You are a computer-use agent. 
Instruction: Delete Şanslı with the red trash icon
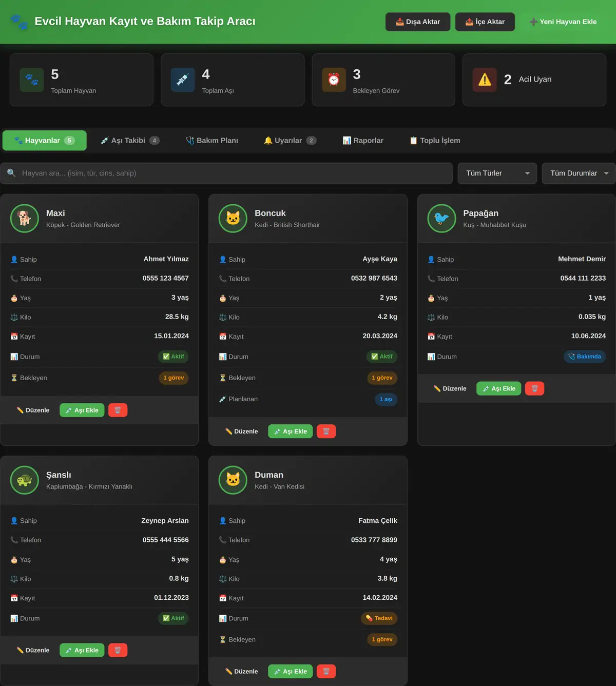coord(118,651)
